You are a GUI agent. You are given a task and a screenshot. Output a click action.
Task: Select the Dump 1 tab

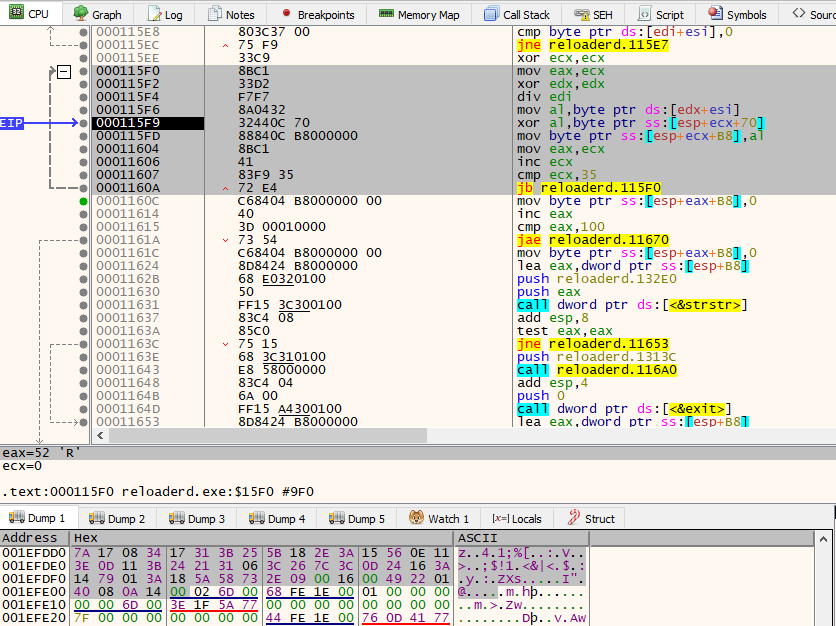38,518
